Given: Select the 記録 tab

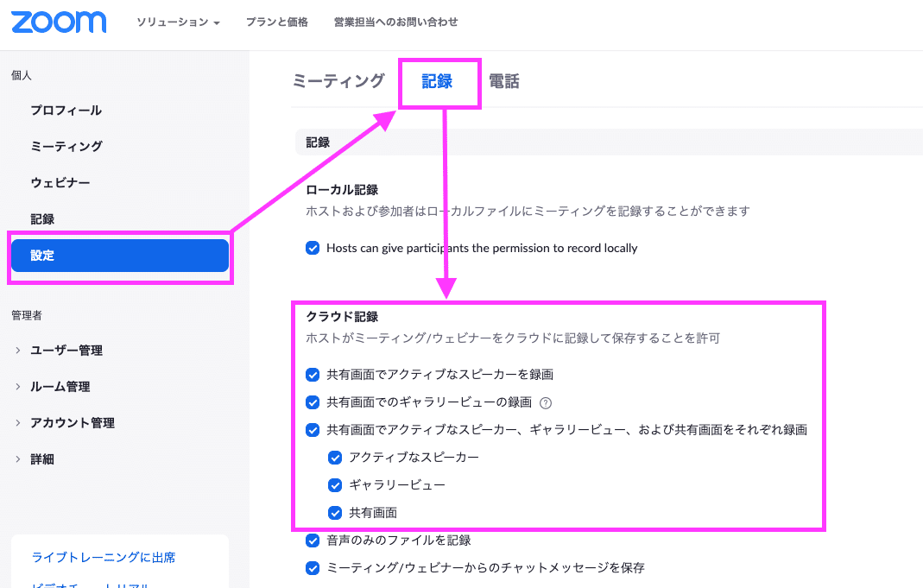Looking at the screenshot, I should tap(439, 80).
